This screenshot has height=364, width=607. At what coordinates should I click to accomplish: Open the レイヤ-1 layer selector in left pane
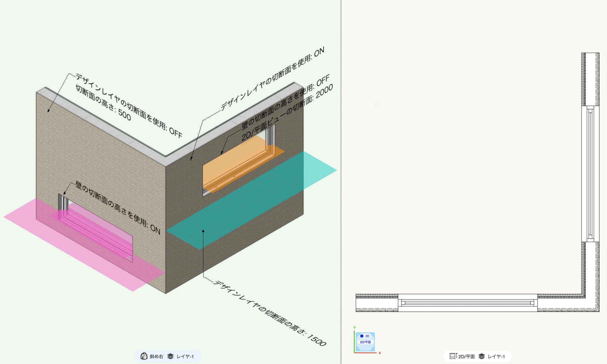point(185,356)
